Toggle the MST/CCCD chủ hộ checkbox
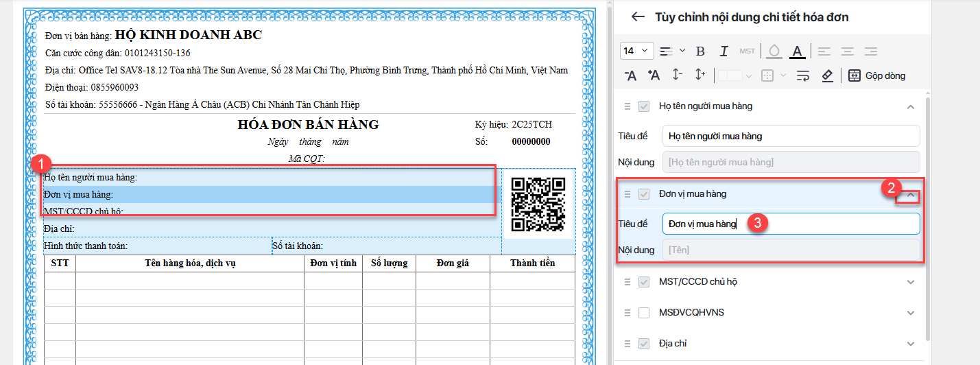The image size is (980, 365). 644,282
